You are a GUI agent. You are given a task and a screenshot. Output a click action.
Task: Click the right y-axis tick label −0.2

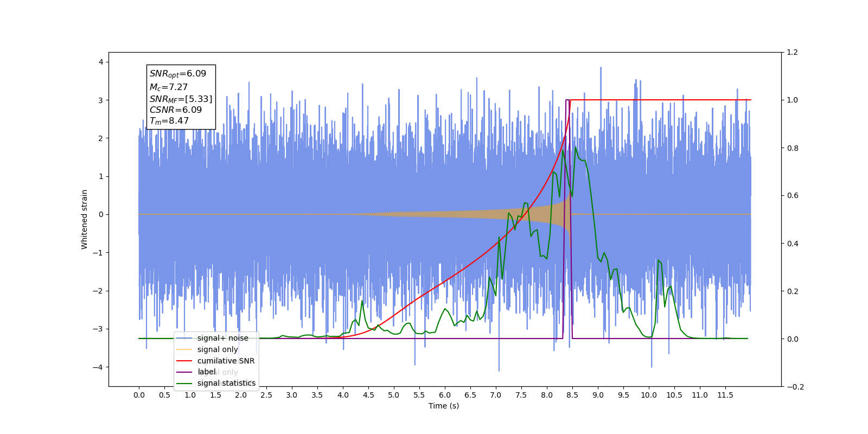[795, 387]
